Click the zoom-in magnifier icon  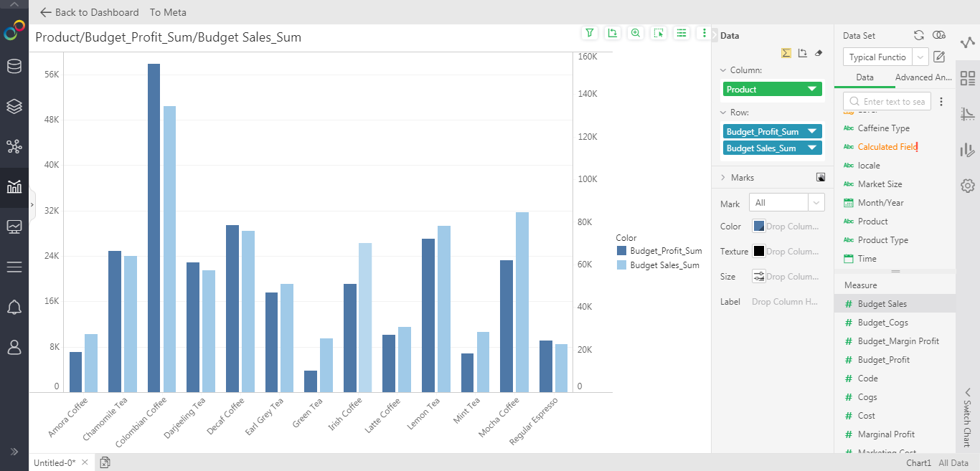click(x=635, y=33)
